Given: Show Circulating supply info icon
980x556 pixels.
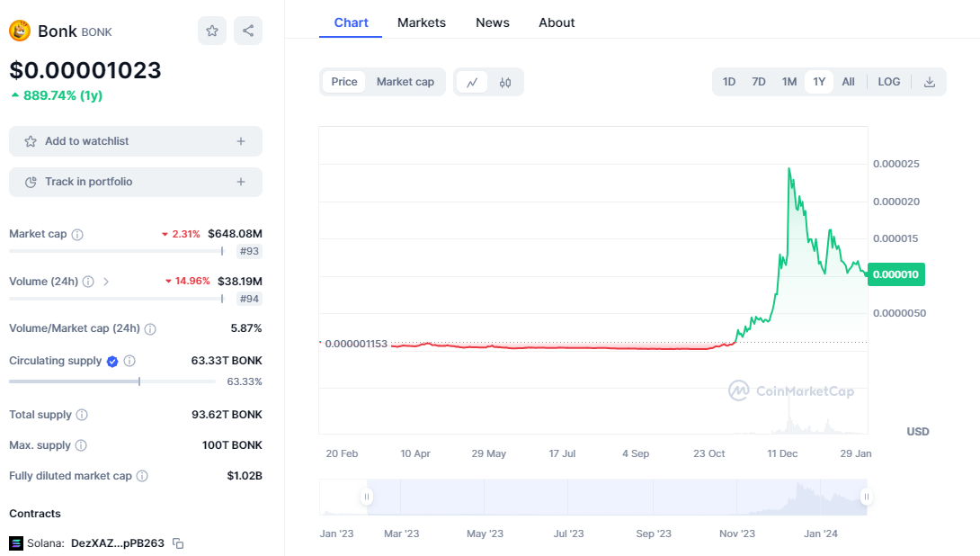Looking at the screenshot, I should [x=129, y=361].
